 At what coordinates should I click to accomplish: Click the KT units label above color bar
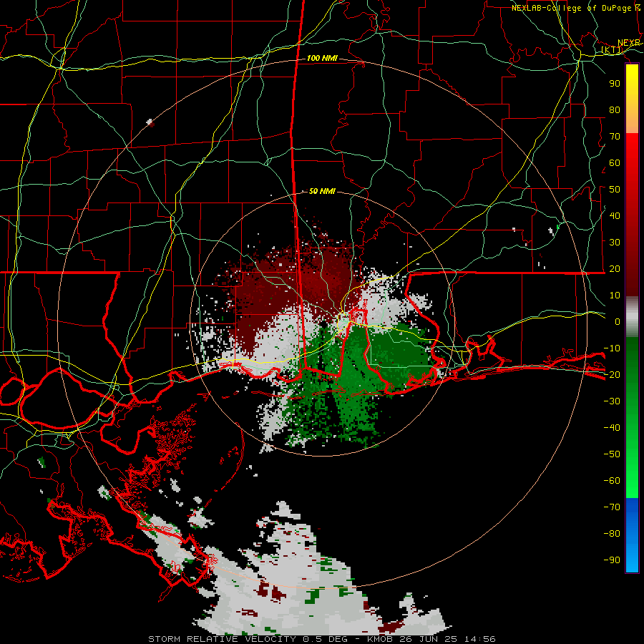point(612,50)
